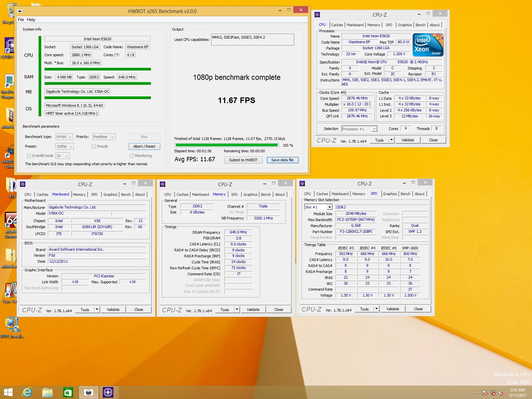Expand Tools arrow in Mainboard CPU-Z window

(x=97, y=310)
